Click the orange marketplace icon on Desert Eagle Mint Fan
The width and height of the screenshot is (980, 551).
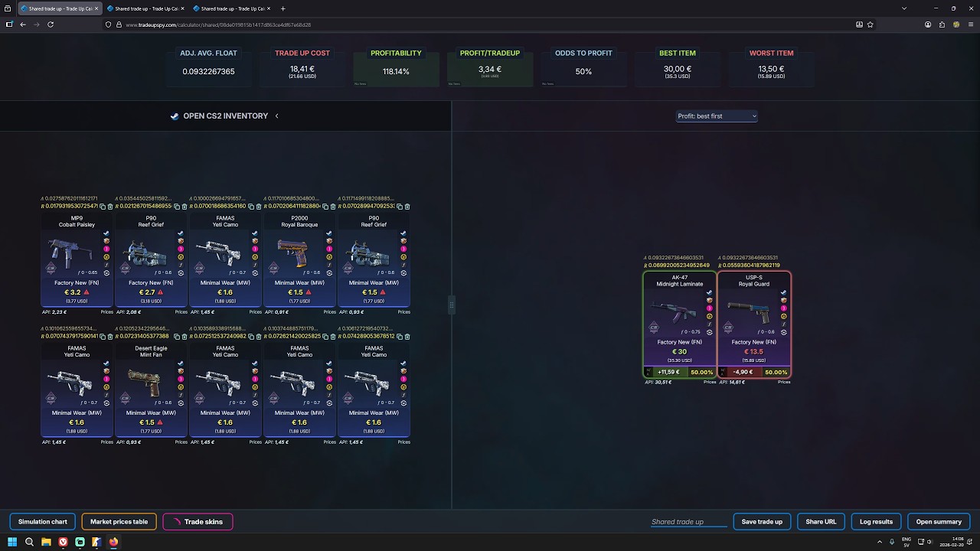tap(181, 370)
